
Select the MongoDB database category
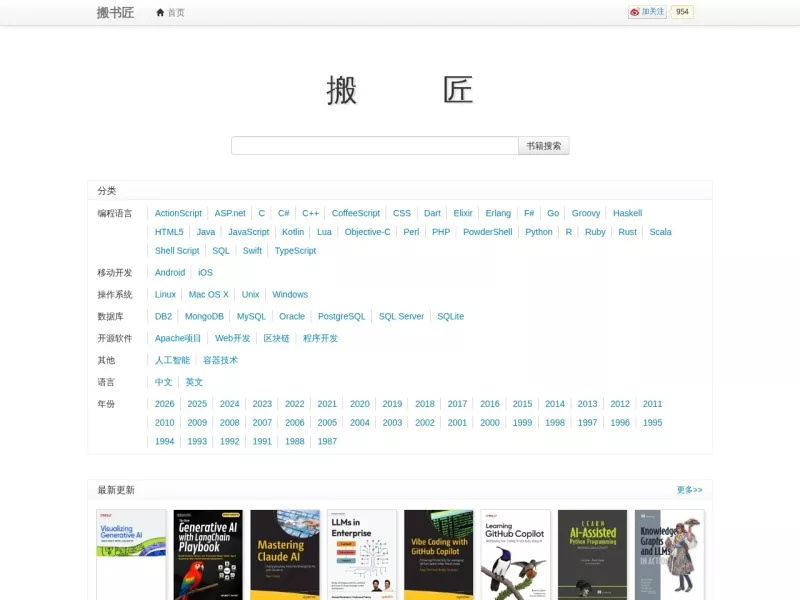click(204, 316)
